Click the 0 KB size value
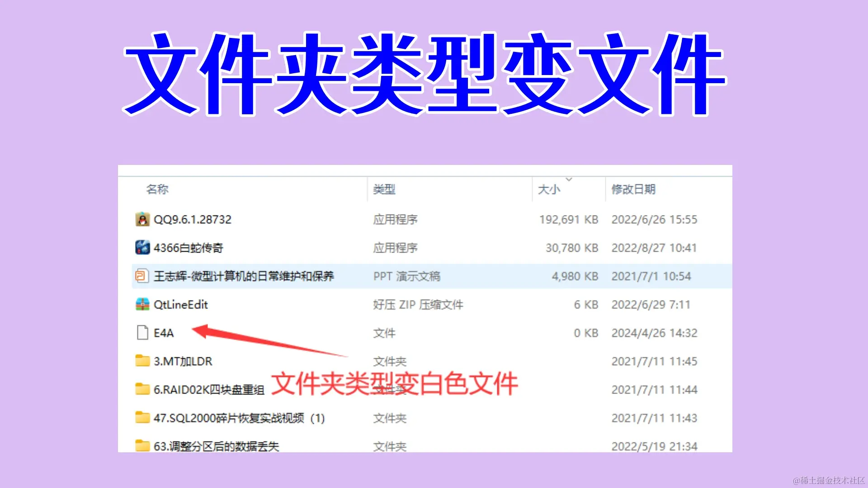The image size is (868, 488). tap(586, 333)
